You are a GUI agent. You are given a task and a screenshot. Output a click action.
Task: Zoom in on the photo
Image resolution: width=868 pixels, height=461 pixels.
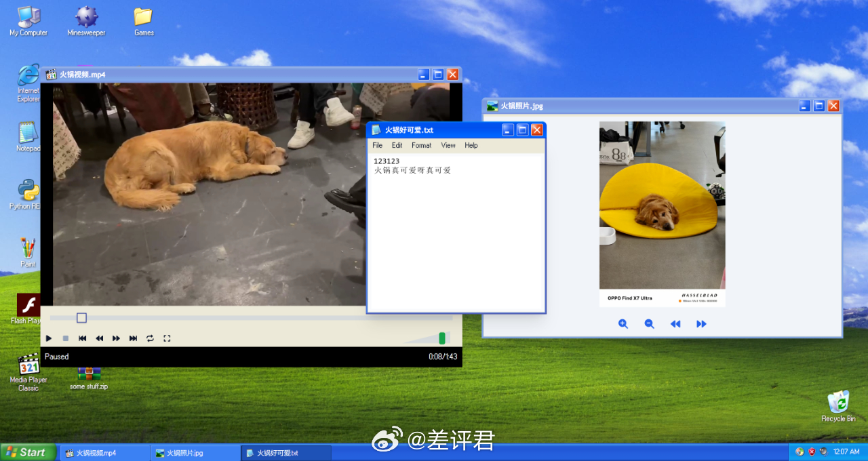click(x=623, y=324)
